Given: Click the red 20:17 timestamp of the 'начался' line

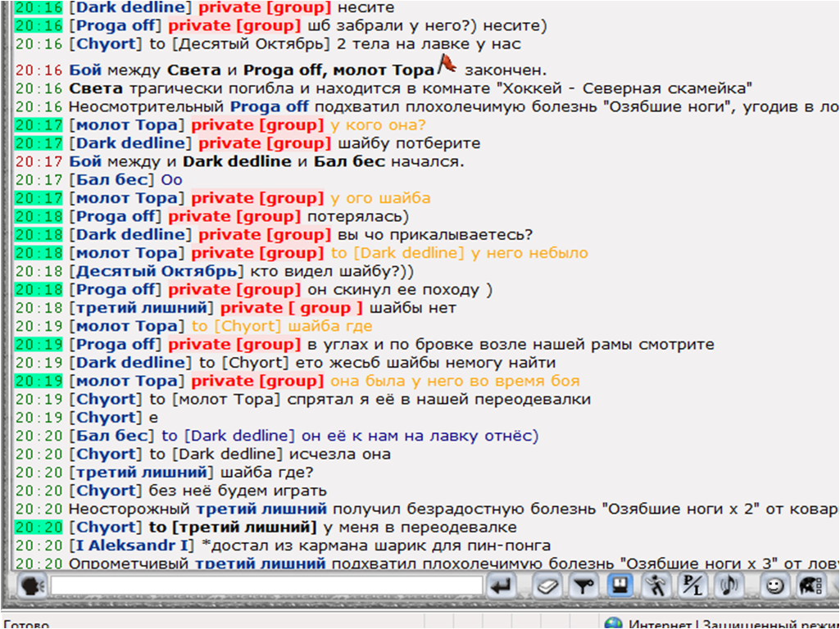Looking at the screenshot, I should tap(39, 161).
